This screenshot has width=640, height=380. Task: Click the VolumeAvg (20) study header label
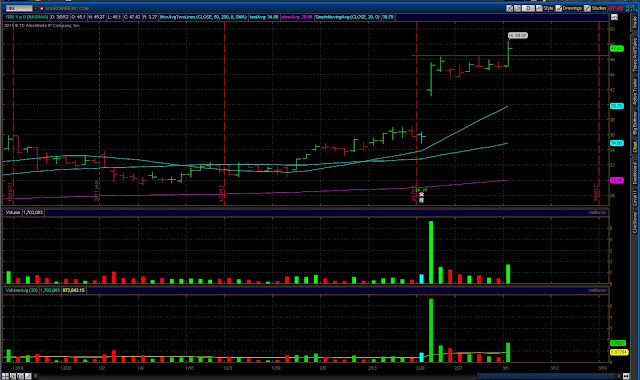(22, 290)
